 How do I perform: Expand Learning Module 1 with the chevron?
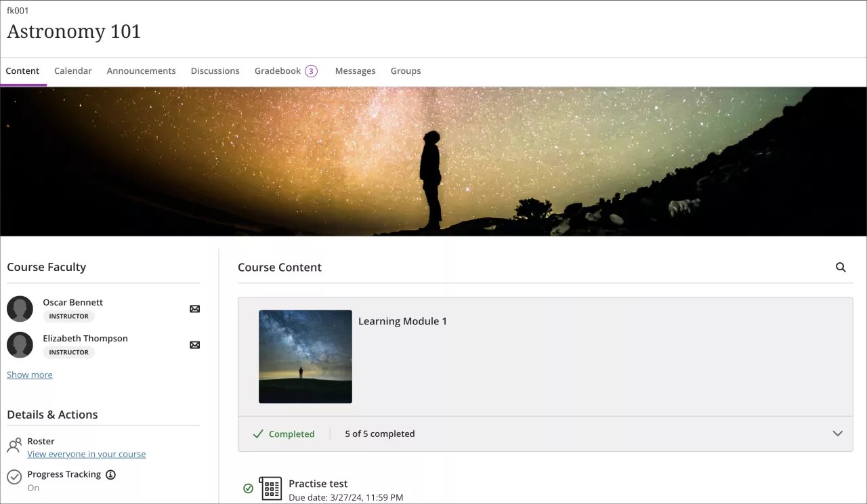coord(838,434)
